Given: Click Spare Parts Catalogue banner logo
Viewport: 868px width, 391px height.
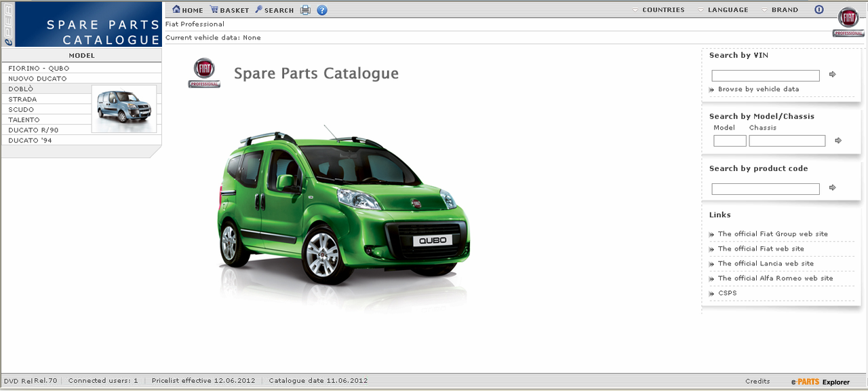Looking at the screenshot, I should pos(81,25).
